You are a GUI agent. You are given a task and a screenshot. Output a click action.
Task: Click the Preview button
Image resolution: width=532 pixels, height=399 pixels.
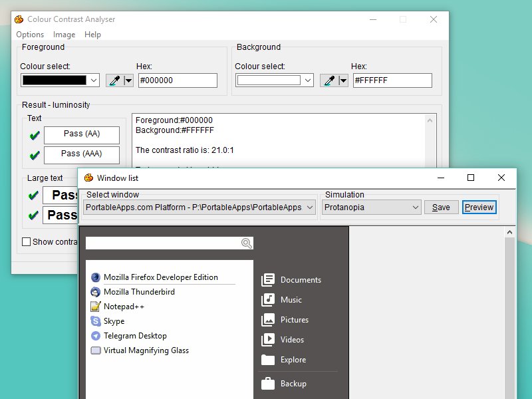[x=479, y=207]
